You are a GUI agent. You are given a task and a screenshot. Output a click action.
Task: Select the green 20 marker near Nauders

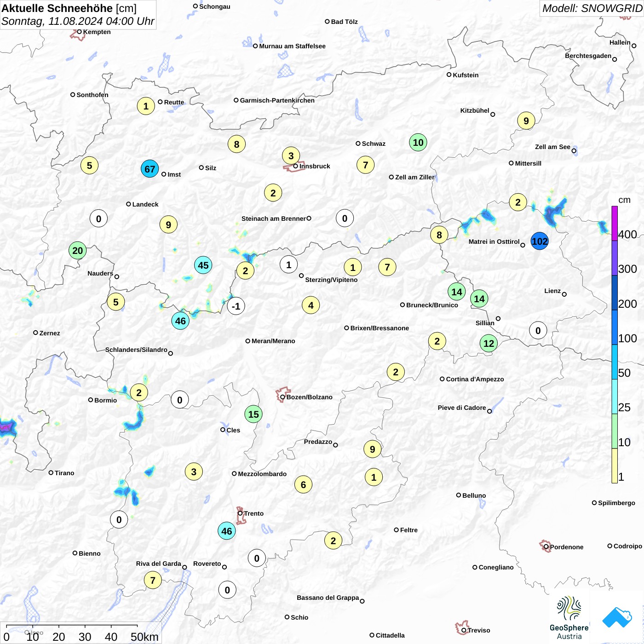tap(78, 250)
